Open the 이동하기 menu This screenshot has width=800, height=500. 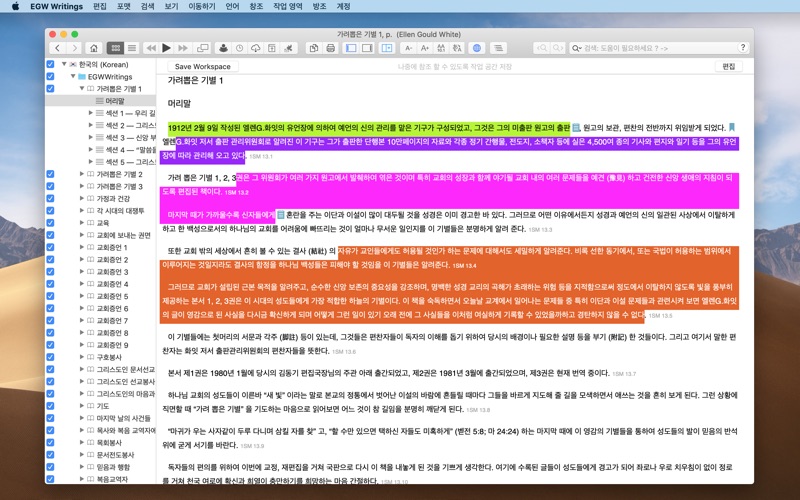coord(202,6)
